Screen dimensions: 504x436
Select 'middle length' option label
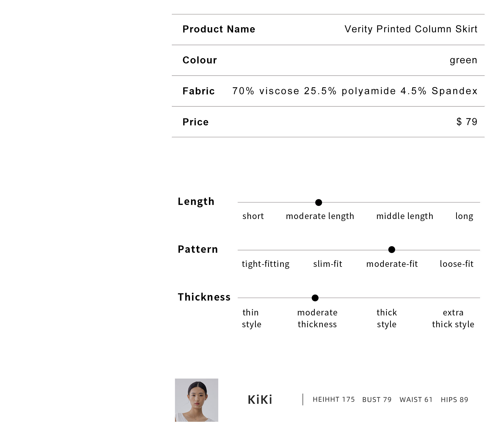pyautogui.click(x=405, y=216)
